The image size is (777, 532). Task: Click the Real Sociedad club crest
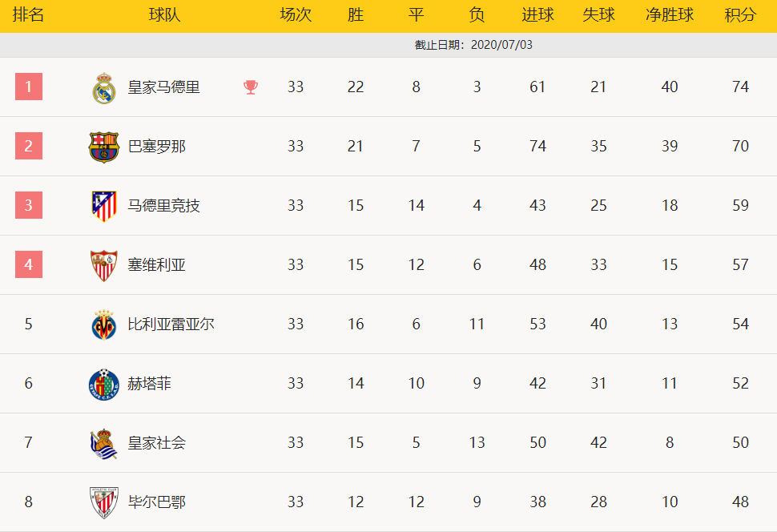pos(104,444)
